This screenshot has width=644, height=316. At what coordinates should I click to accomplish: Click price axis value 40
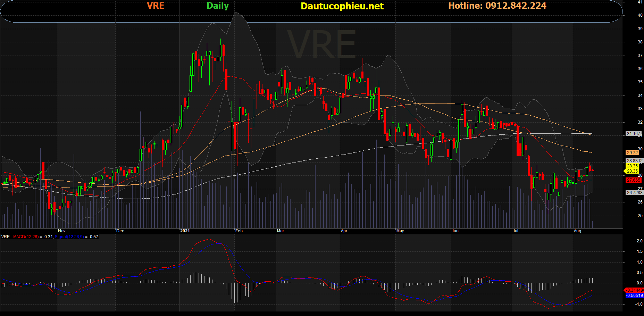pyautogui.click(x=640, y=15)
